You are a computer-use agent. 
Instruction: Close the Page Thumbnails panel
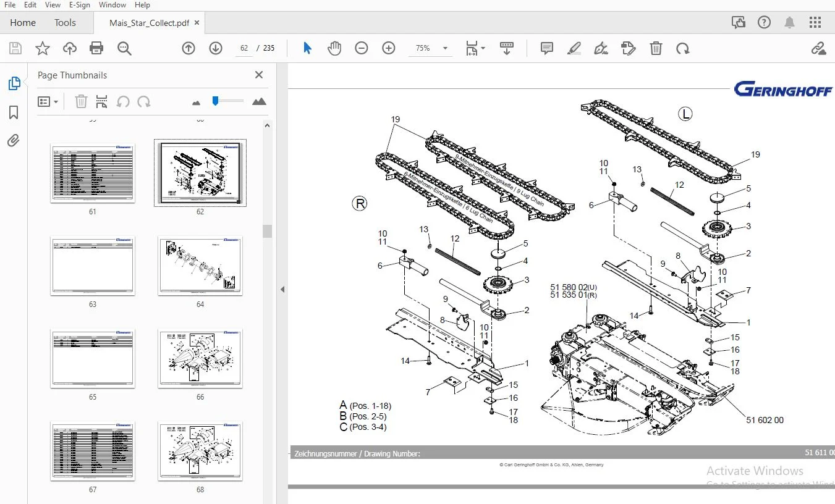(259, 75)
